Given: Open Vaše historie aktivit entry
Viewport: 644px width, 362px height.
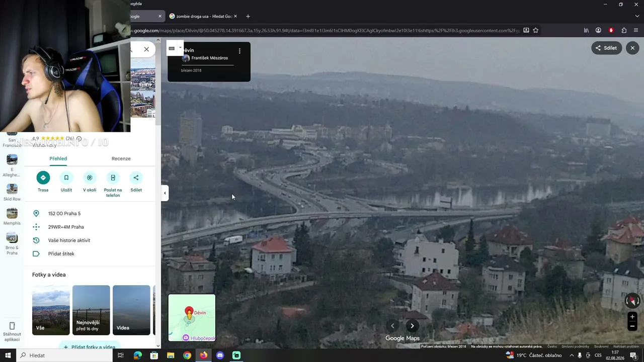Looking at the screenshot, I should pos(90,240).
